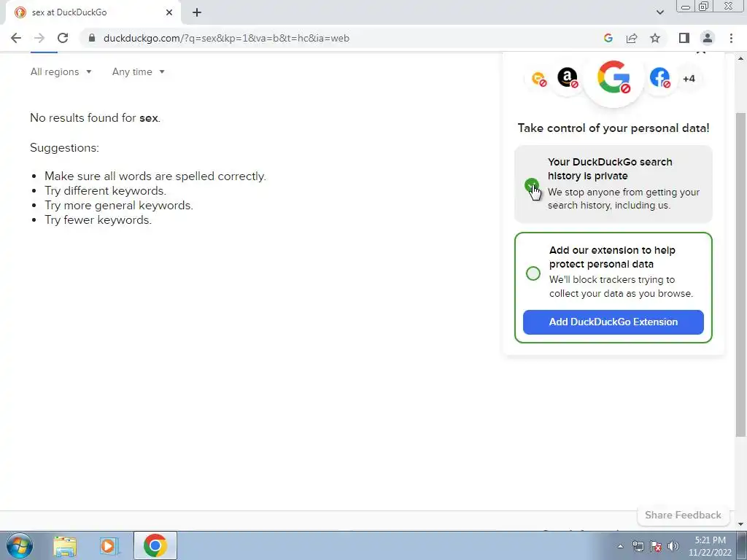Reload the DuckDuckGo page
Viewport: 747px width, 560px height.
(x=63, y=38)
